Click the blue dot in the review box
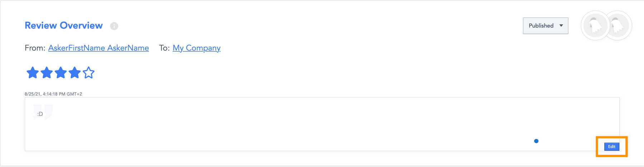 tap(536, 141)
